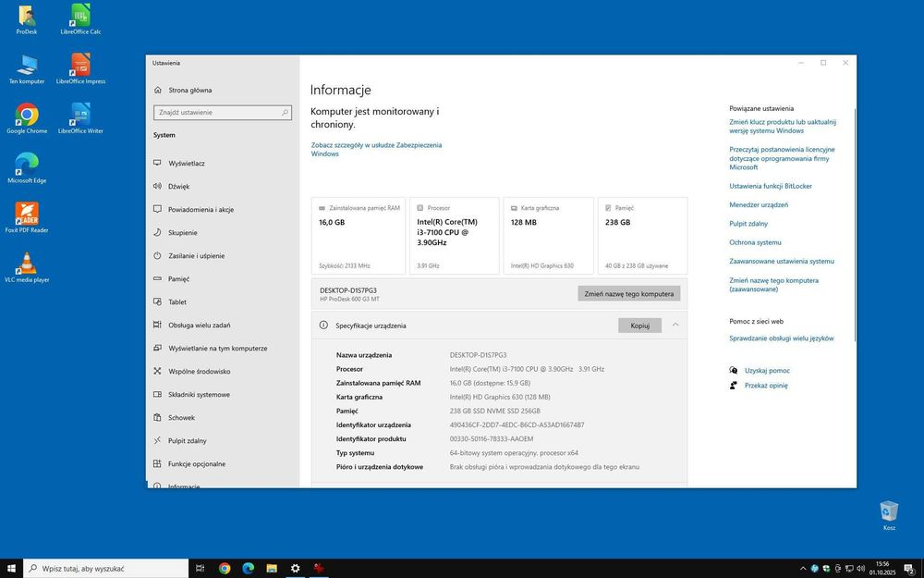924x578 pixels.
Task: Click the Settings window vertical scrollbar
Action: 855,224
